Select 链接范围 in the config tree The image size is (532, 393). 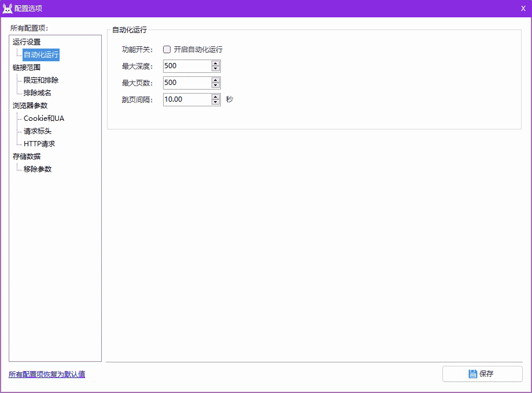[27, 68]
